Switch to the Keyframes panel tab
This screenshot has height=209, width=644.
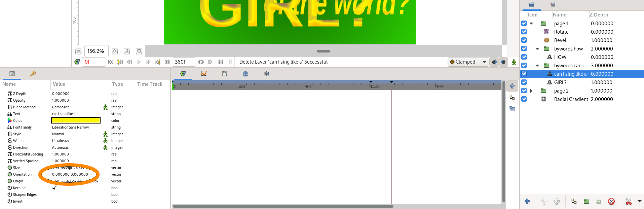(x=33, y=74)
